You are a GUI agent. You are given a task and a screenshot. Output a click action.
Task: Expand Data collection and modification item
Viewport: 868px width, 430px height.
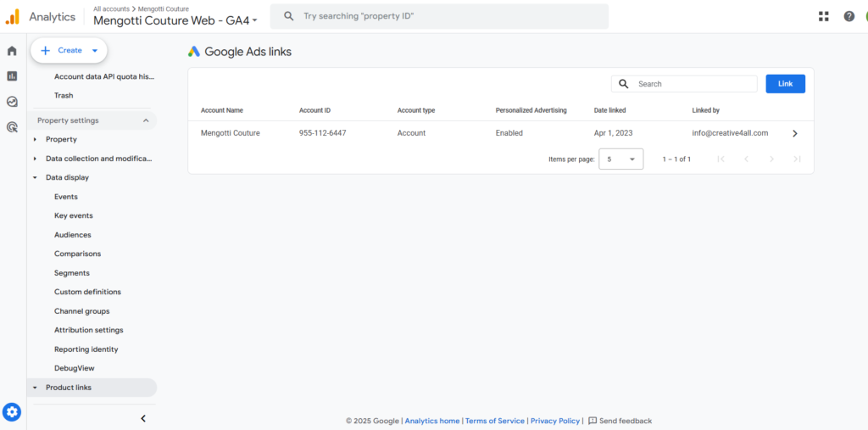coord(92,159)
